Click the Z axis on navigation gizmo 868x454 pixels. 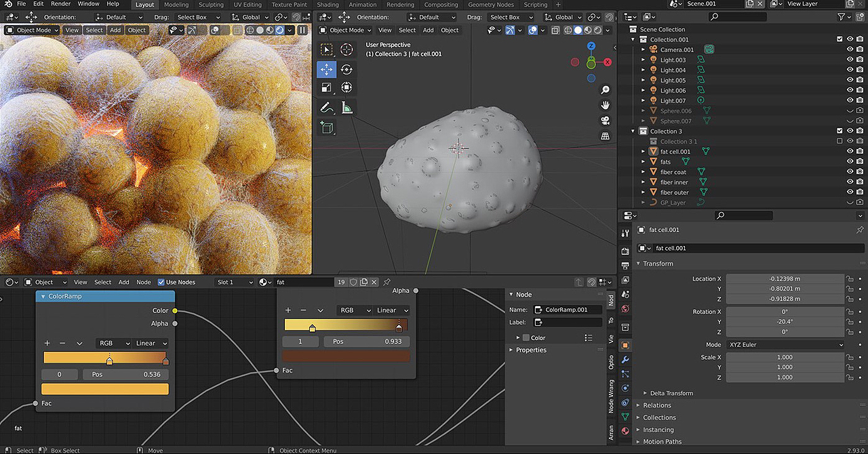(x=591, y=46)
